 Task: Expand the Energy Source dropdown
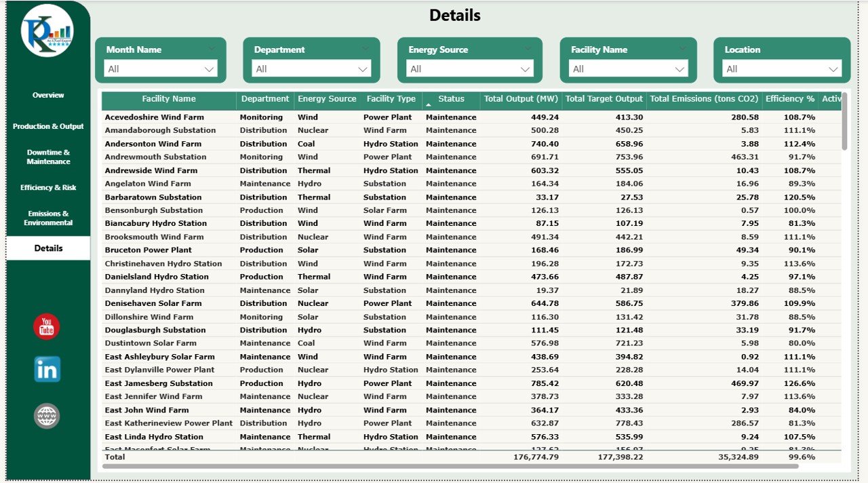(x=470, y=69)
